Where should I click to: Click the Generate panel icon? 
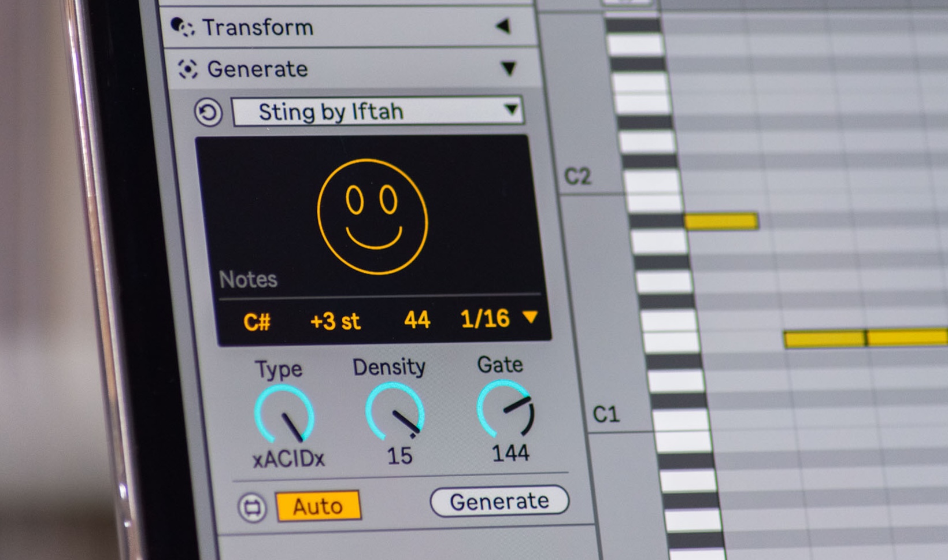(x=188, y=68)
